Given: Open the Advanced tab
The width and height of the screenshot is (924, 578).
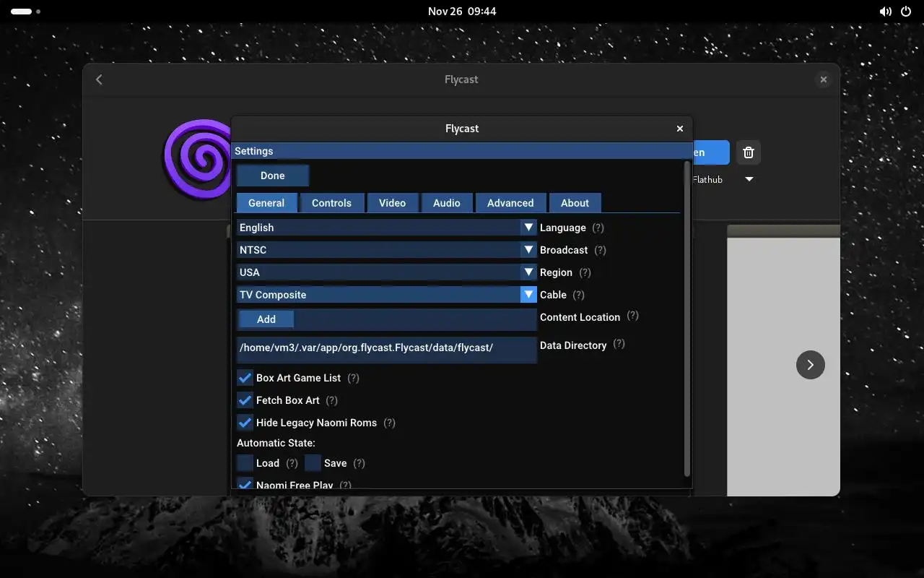Looking at the screenshot, I should [510, 203].
